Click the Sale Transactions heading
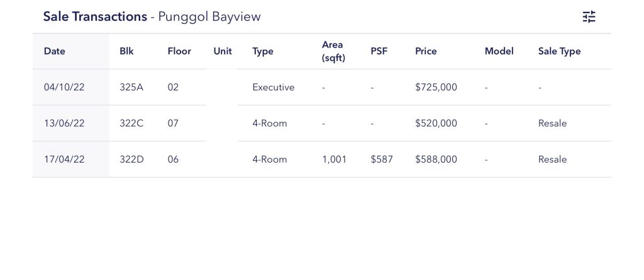The width and height of the screenshot is (644, 280). pyautogui.click(x=95, y=17)
